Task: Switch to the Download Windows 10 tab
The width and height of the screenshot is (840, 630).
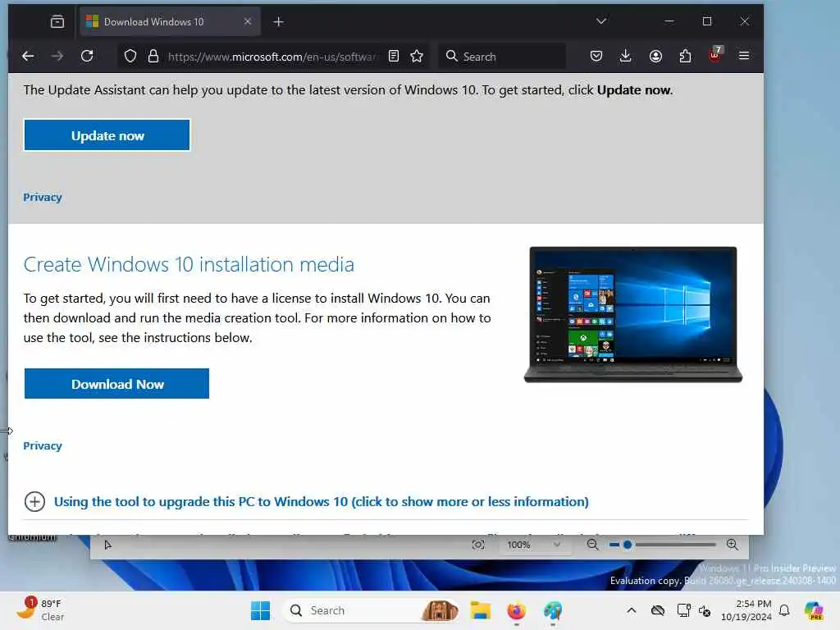Action: click(x=170, y=21)
